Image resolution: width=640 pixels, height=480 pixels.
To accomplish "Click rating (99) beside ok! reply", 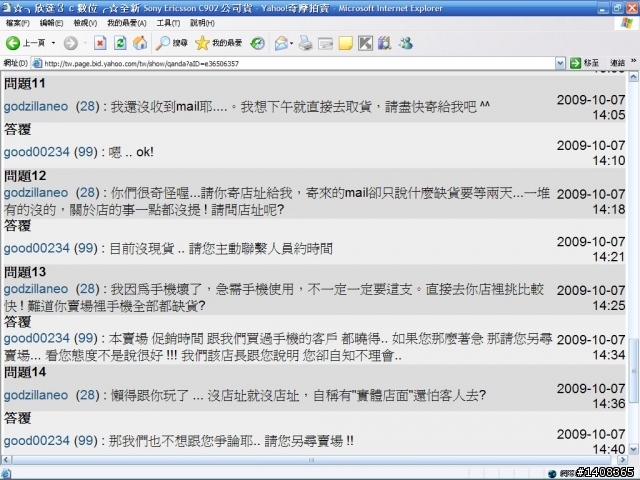I will coord(86,152).
